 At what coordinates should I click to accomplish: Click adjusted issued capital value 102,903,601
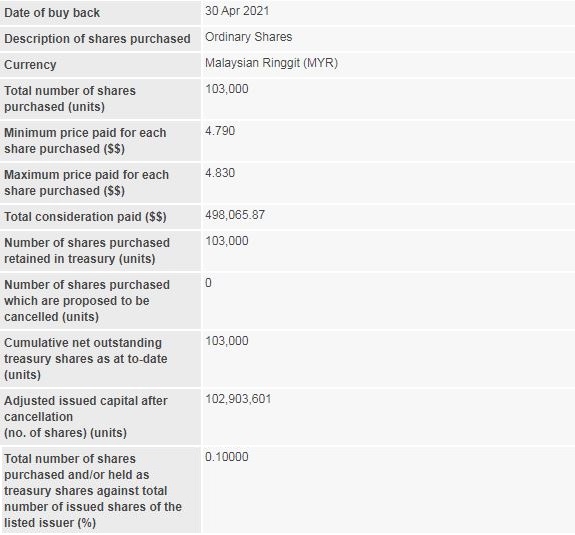tap(238, 399)
